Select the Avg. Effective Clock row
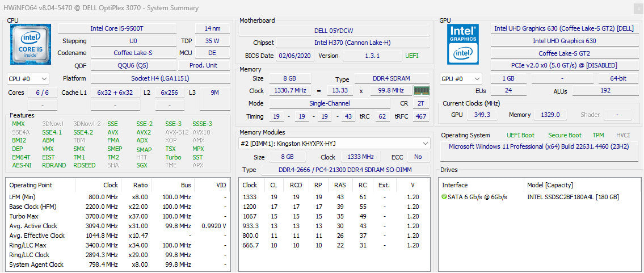 point(118,236)
